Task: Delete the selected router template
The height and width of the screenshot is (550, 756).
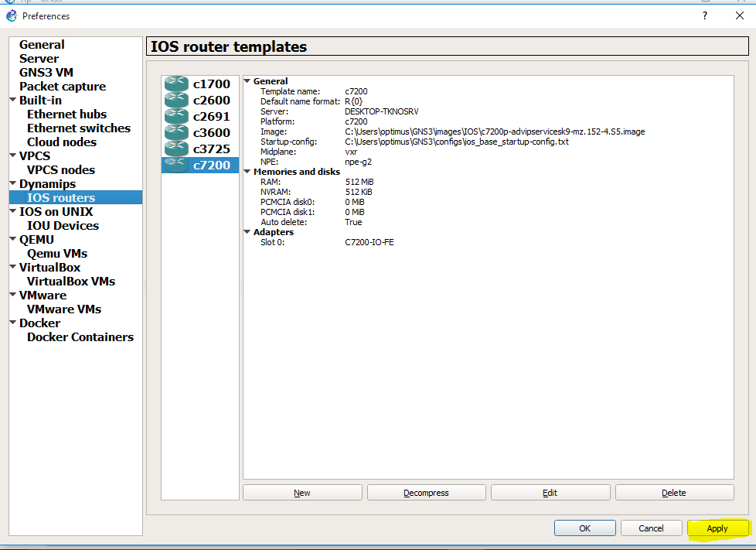Action: pos(674,493)
